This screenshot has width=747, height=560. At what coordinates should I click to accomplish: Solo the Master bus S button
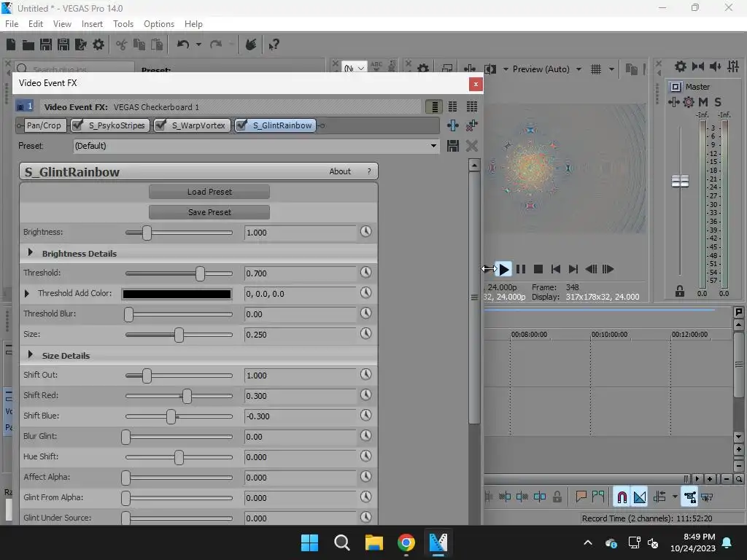(x=718, y=101)
